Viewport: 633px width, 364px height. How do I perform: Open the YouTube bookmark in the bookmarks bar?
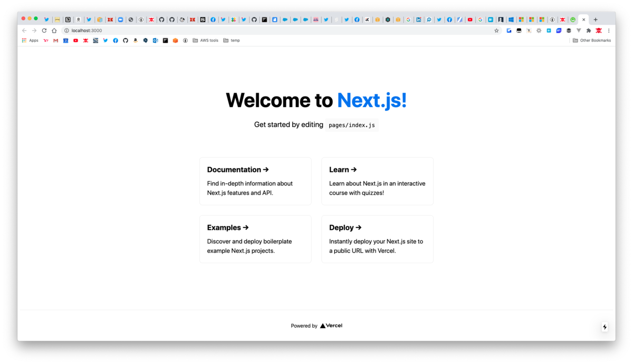(75, 40)
